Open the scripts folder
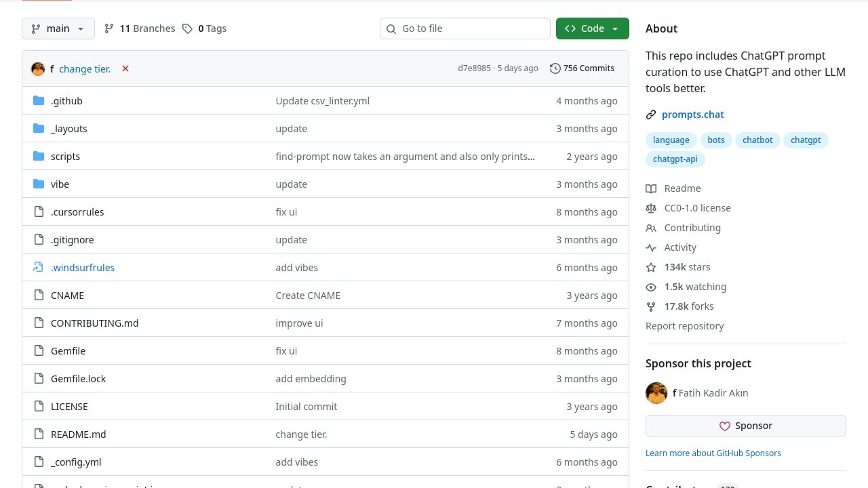Screen dimensions: 868x488 tap(65, 157)
